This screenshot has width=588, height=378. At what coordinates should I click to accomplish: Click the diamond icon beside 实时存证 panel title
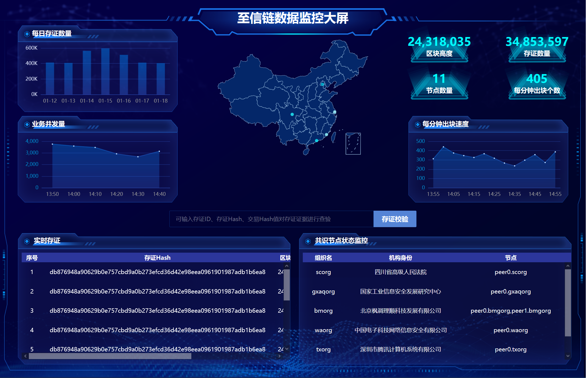point(27,241)
